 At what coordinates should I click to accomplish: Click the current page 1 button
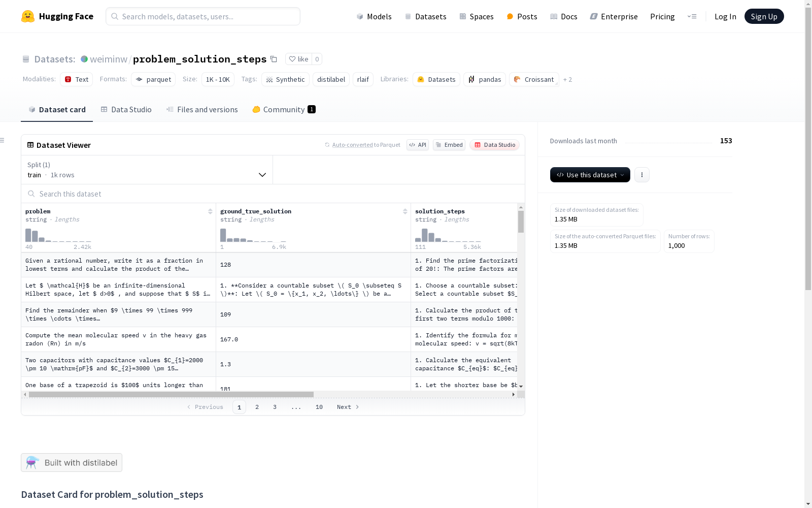(x=239, y=407)
